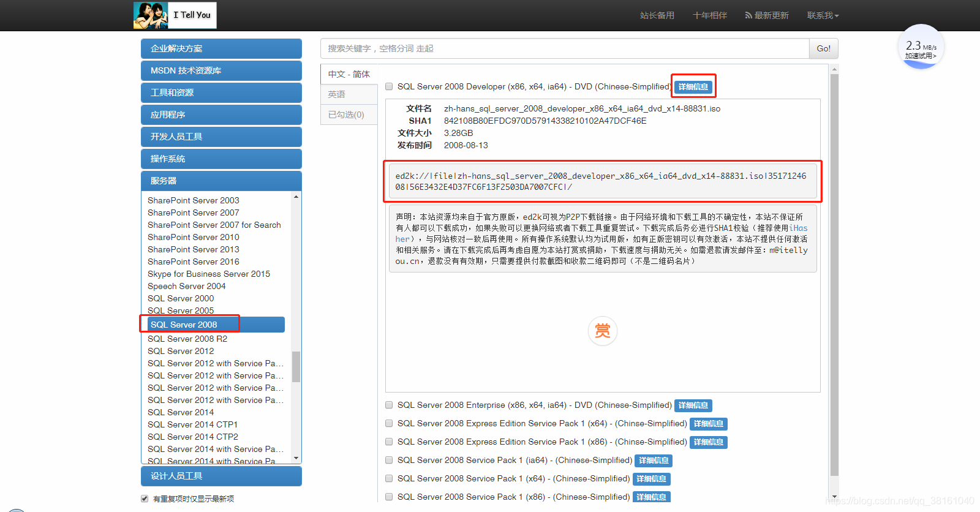
Task: Select the highlighted SQL Server 2008 entry
Action: (x=216, y=325)
